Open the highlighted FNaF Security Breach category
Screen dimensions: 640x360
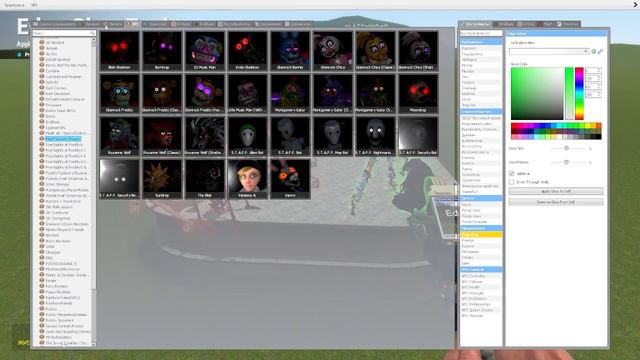click(62, 139)
